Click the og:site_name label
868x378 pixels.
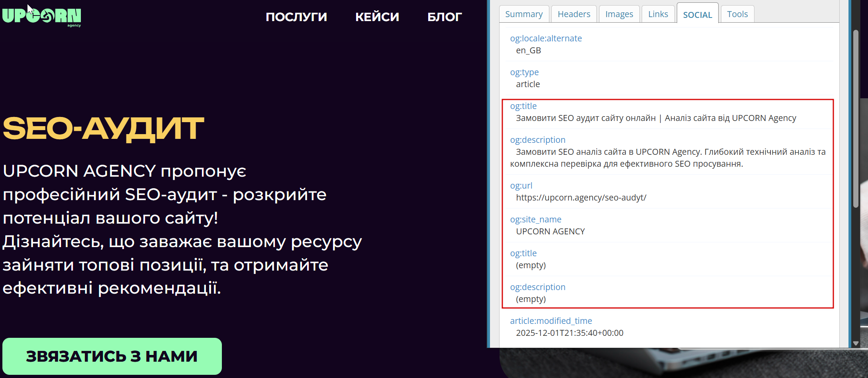tap(535, 220)
